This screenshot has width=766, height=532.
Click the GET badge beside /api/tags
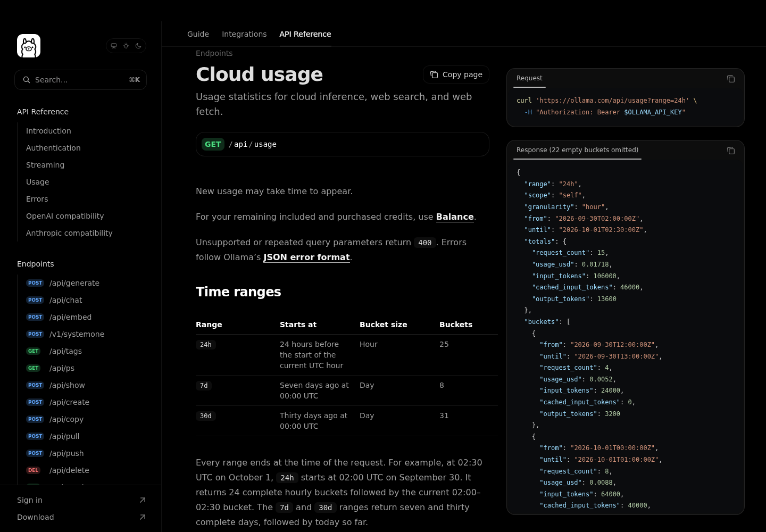[34, 351]
